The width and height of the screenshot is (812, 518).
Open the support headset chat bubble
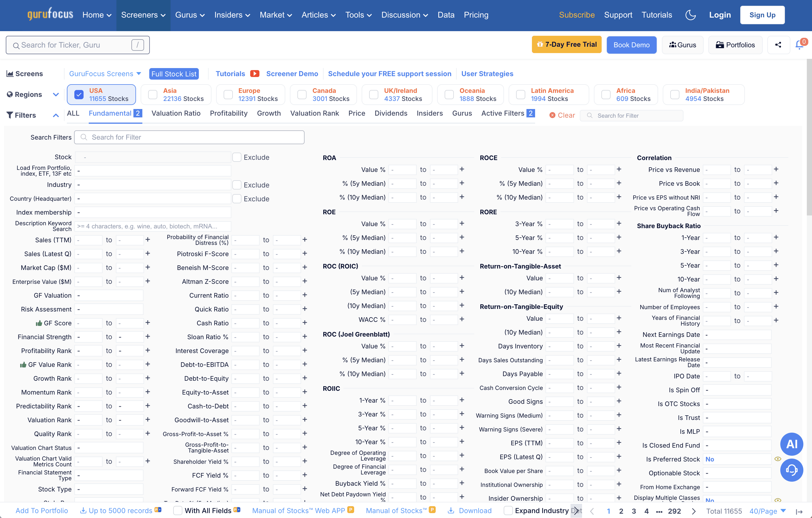click(792, 470)
